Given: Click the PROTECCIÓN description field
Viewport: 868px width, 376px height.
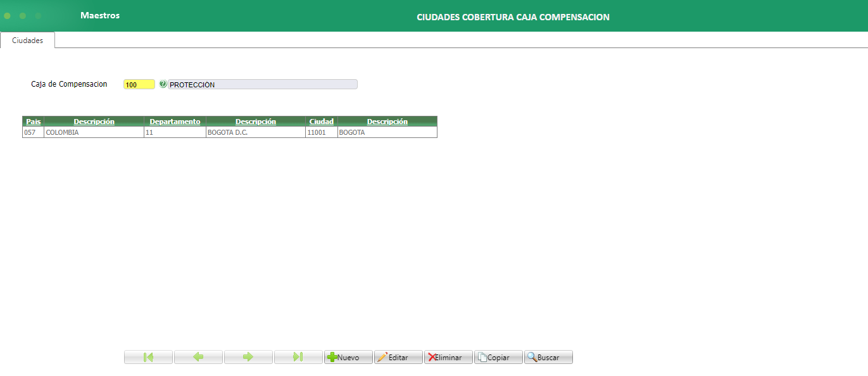Looking at the screenshot, I should pyautogui.click(x=260, y=83).
